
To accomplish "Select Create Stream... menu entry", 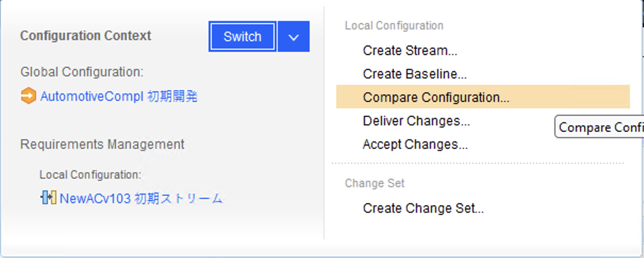I will [410, 51].
